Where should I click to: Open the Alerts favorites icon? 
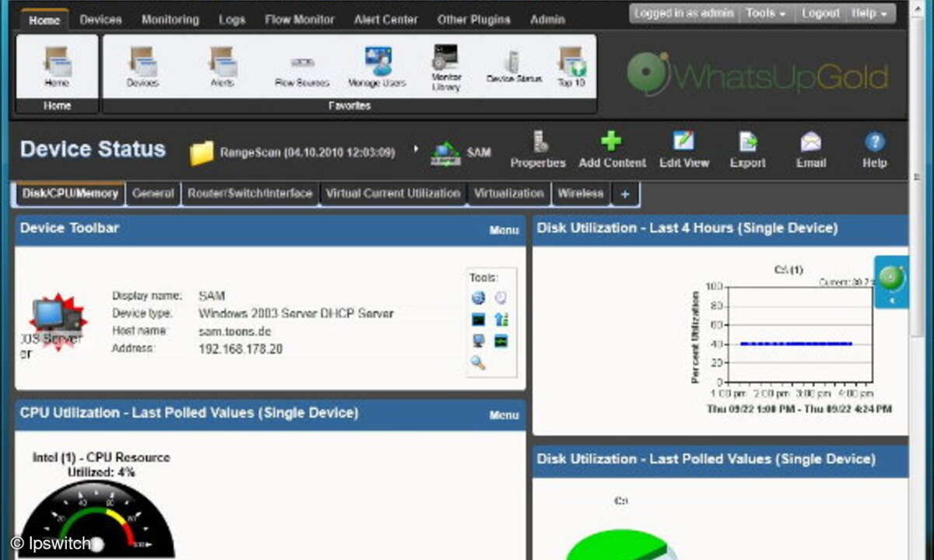(222, 67)
